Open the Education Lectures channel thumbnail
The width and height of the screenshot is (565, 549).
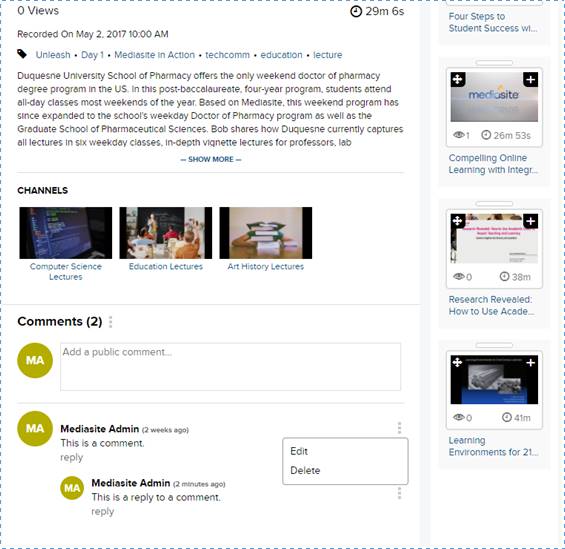(166, 233)
